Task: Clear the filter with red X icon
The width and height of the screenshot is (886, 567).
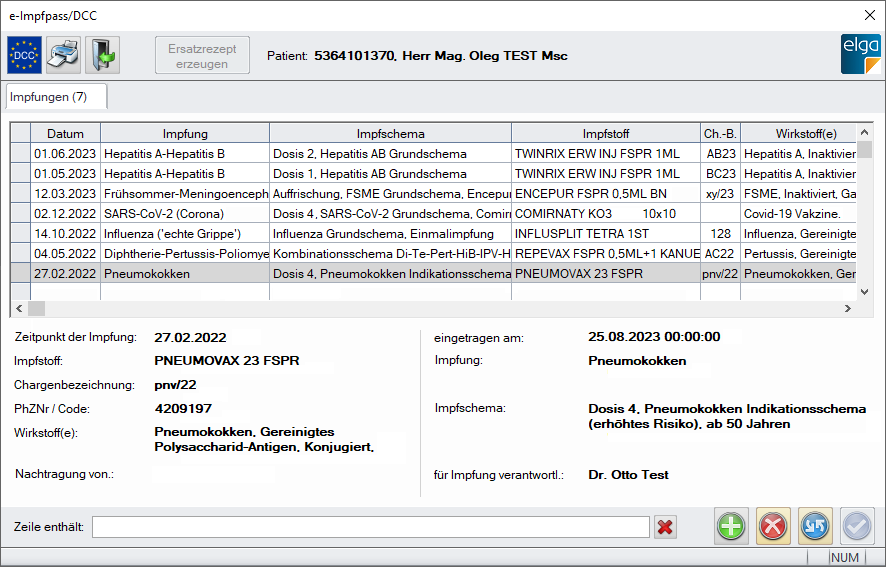Action: (665, 527)
